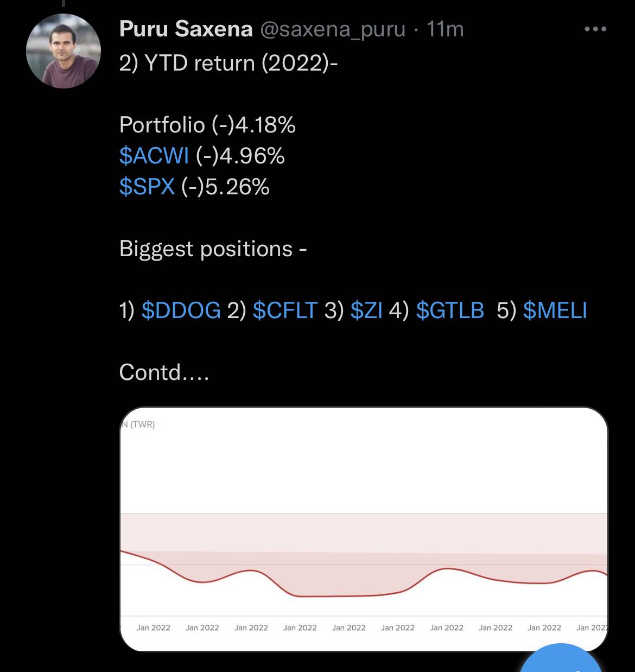Screen dimensions: 635x672
Task: Open the $CFLT cashtag
Action: coord(285,310)
